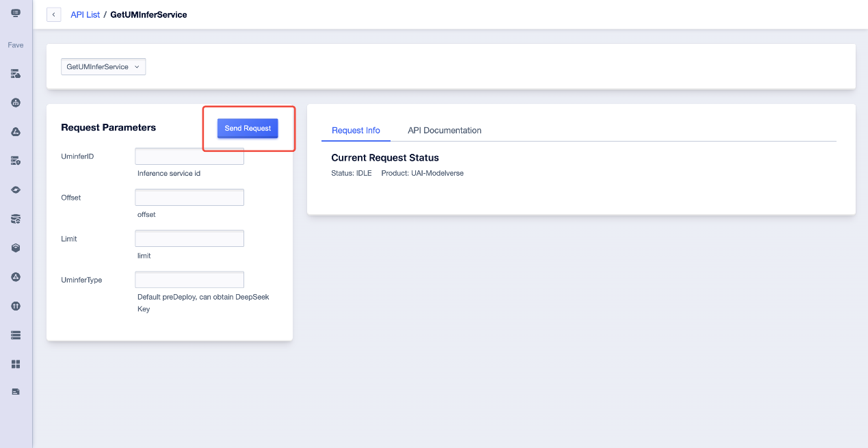Image resolution: width=868 pixels, height=448 pixels.
Task: Select the server-with-shield security icon
Action: 15,161
